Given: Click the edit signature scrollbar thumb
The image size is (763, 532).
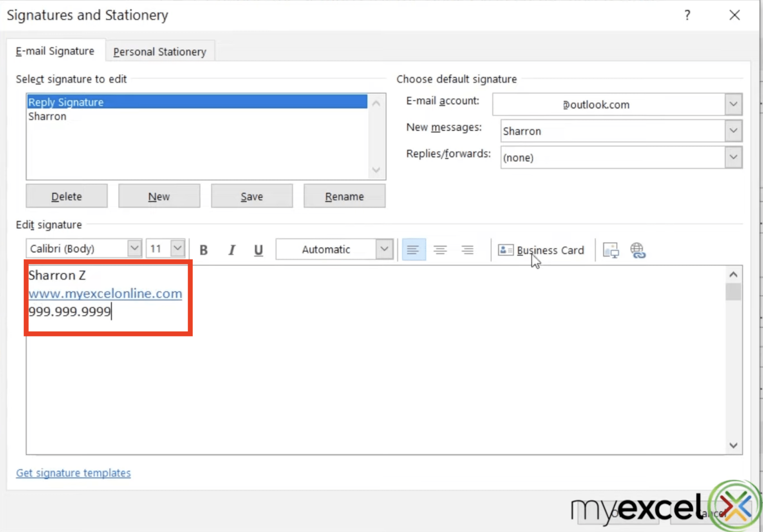Looking at the screenshot, I should pos(733,291).
